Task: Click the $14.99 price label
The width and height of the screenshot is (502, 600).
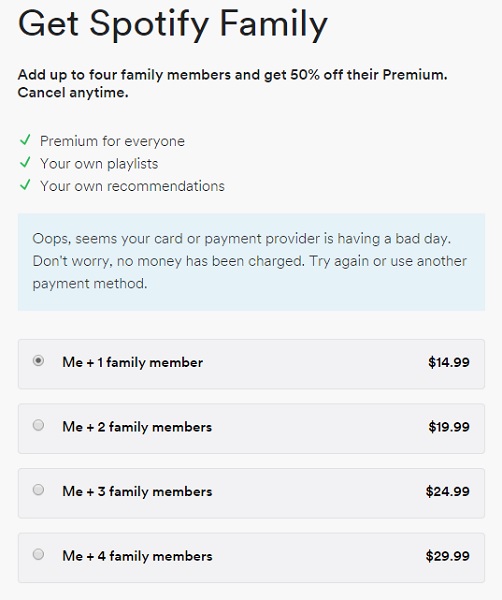Action: tap(449, 362)
